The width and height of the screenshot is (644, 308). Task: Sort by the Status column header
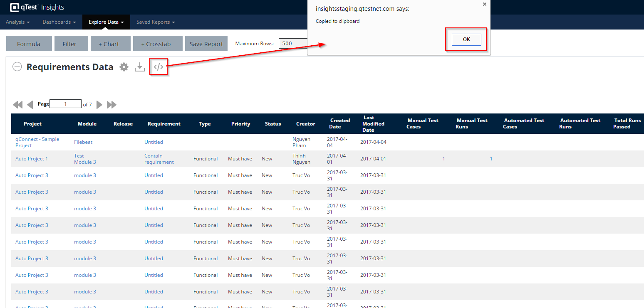[x=273, y=124]
